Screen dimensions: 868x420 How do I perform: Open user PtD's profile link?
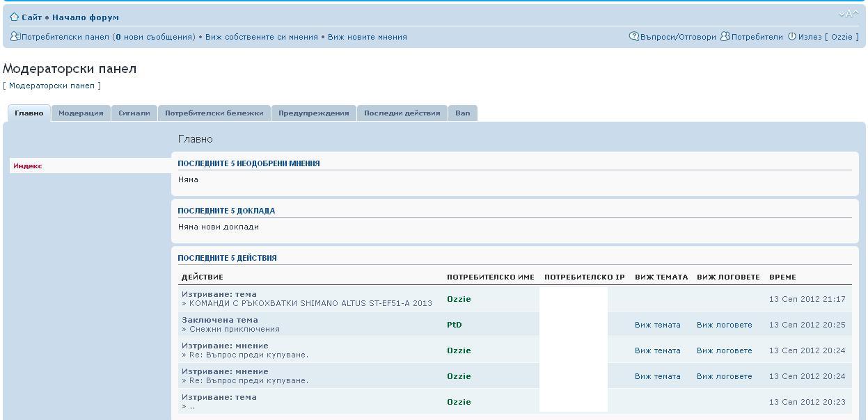point(454,325)
